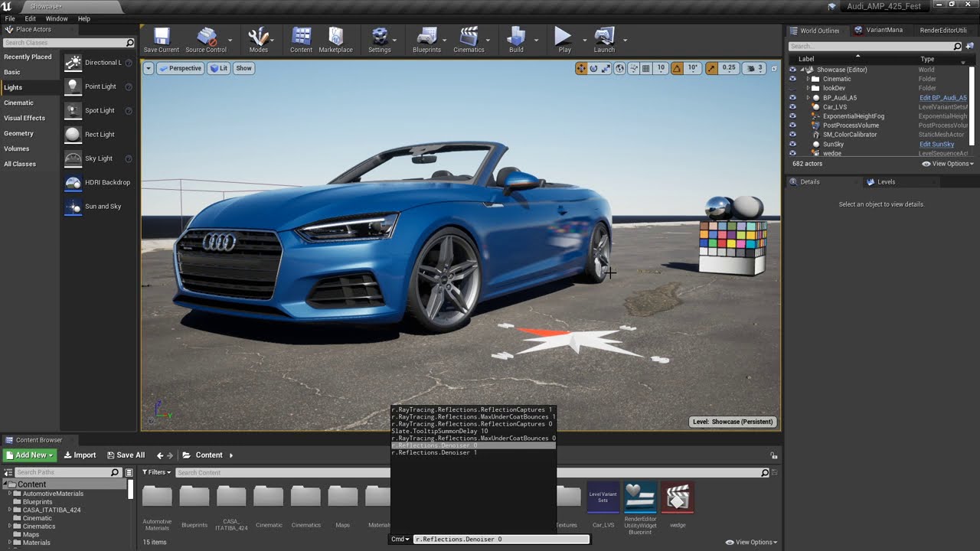
Task: Hide the Cinematic folder in World Outliner
Action: click(792, 79)
